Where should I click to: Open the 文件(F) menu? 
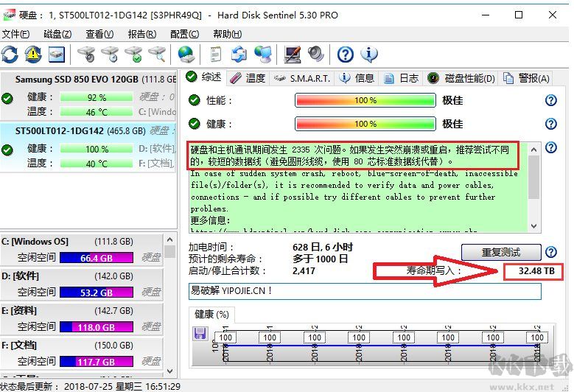click(15, 34)
